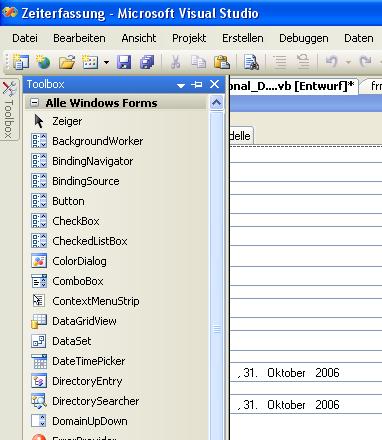
Task: Click the Copy icon in toolbar
Action: click(199, 62)
